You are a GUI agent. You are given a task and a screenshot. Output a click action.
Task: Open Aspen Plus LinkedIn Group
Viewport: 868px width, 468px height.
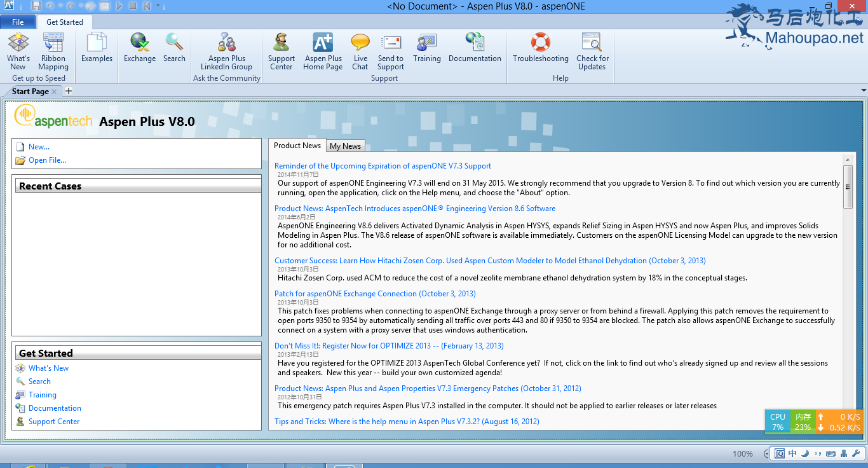pos(226,52)
